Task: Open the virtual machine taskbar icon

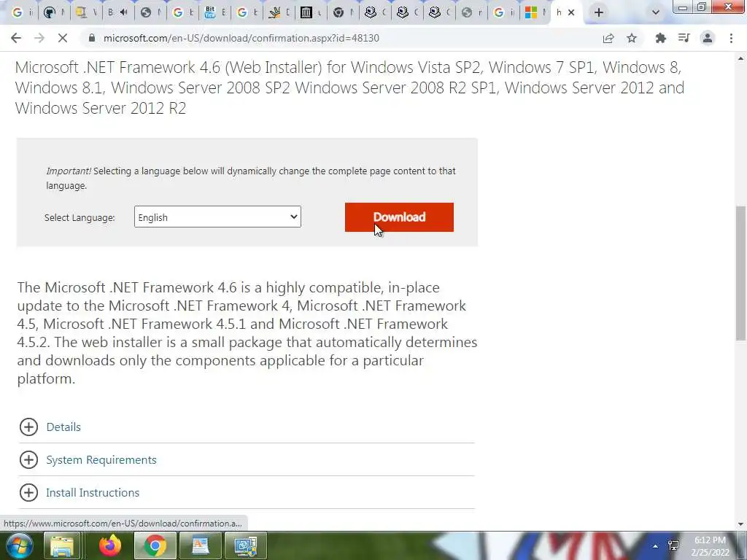Action: click(245, 545)
